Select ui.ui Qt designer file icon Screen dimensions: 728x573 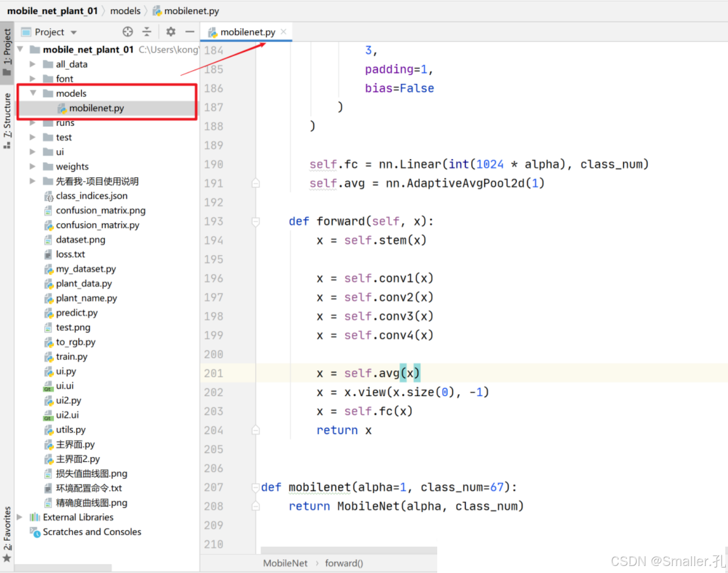[x=49, y=386]
